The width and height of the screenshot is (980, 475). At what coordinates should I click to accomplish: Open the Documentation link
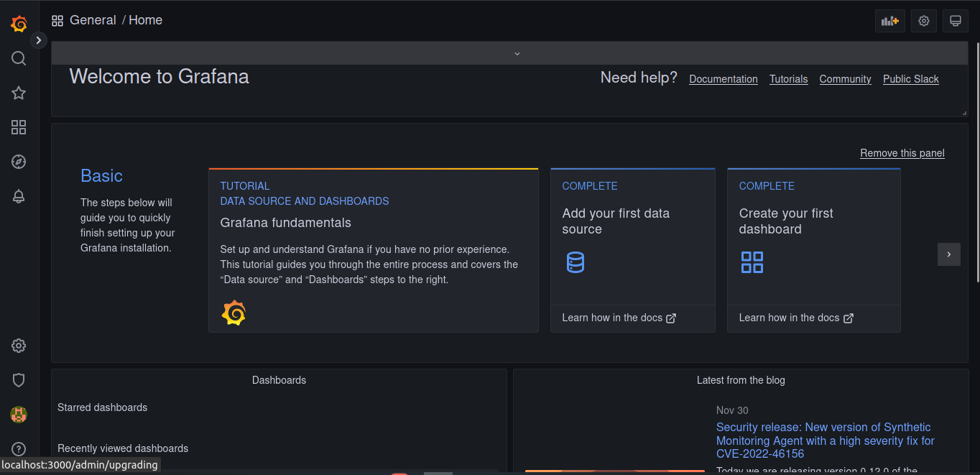[x=724, y=79]
